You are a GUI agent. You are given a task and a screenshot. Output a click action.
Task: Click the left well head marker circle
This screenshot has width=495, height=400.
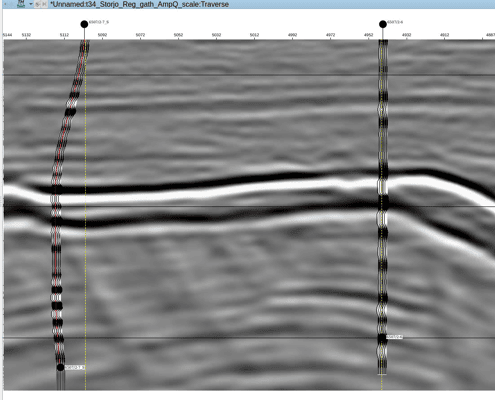84,24
